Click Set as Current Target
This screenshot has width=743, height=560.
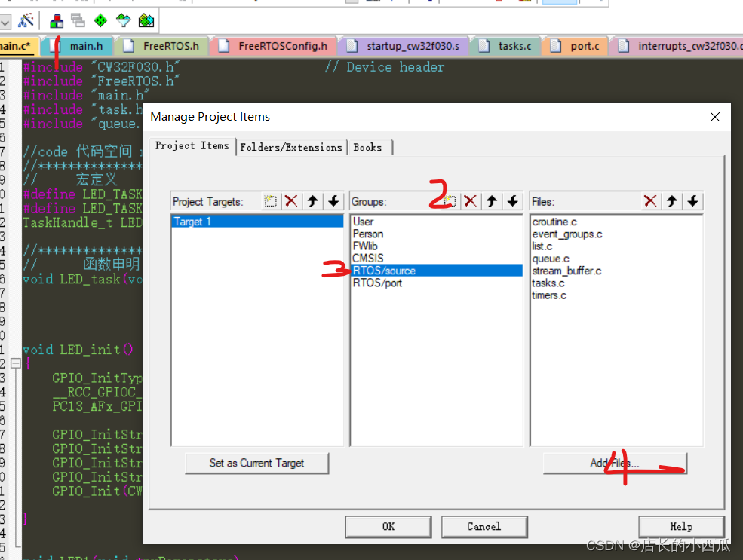pos(256,464)
